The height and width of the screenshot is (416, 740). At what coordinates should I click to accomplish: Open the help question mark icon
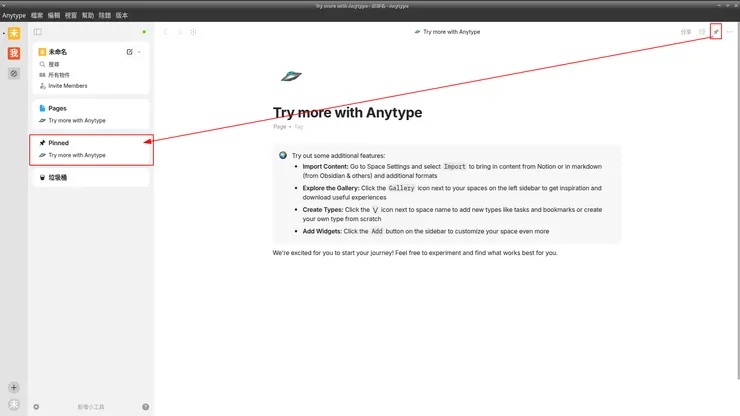click(x=145, y=407)
